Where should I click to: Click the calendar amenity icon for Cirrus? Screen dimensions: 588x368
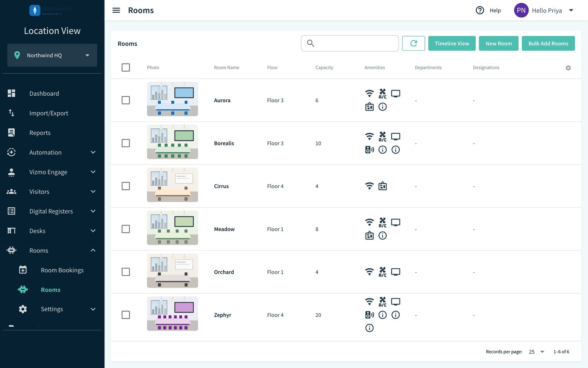pos(383,186)
